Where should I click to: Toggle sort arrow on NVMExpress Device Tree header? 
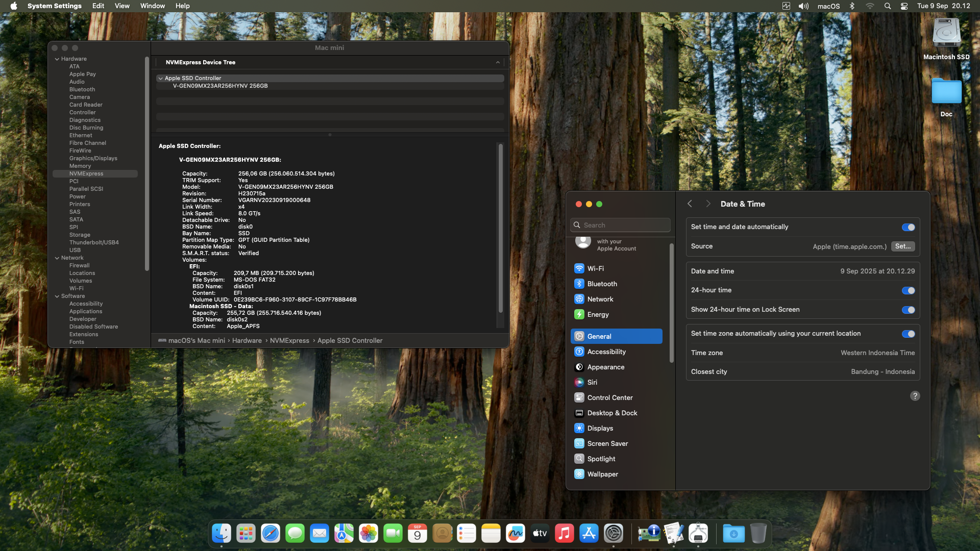point(498,62)
